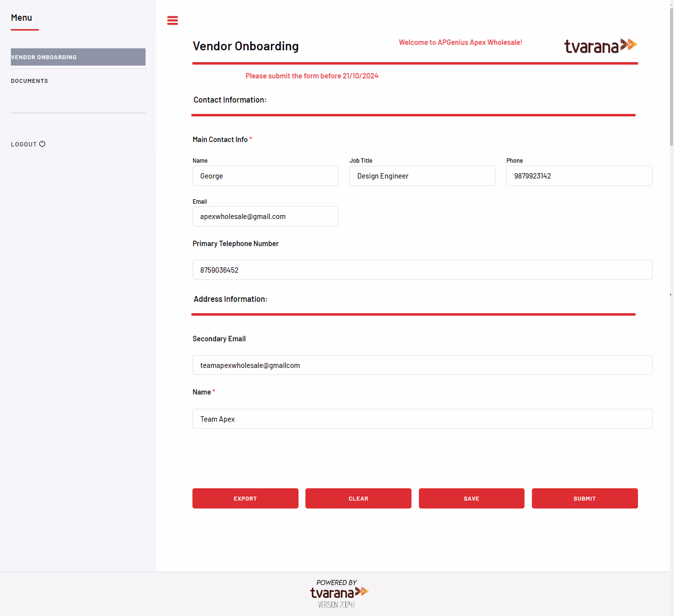Viewport: 674px width, 616px height.
Task: Clear the form fields
Action: pyautogui.click(x=358, y=499)
